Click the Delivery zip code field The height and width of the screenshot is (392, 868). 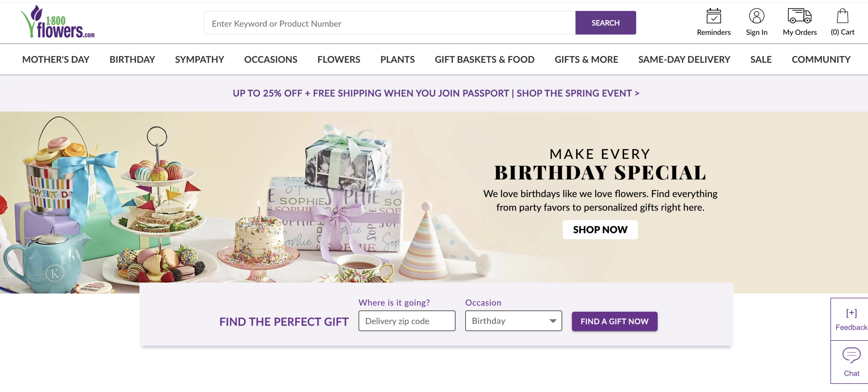click(407, 321)
